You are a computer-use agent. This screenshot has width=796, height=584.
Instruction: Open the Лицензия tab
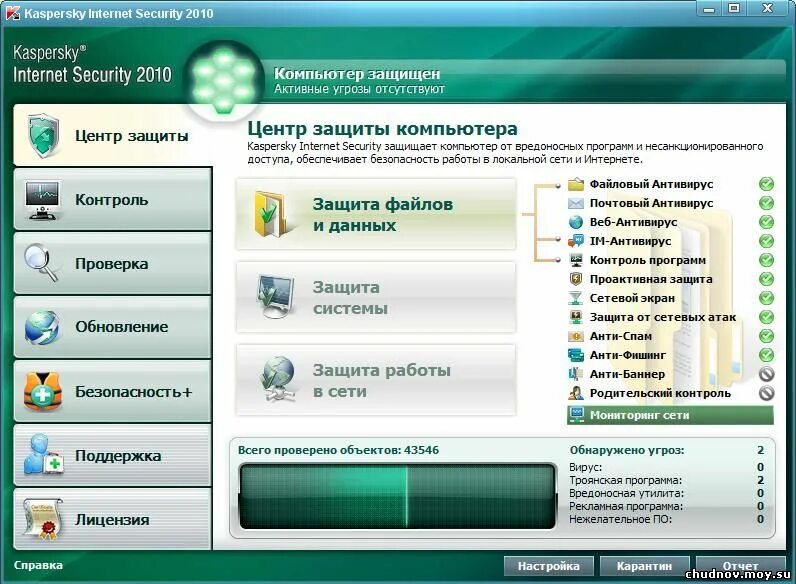(113, 519)
